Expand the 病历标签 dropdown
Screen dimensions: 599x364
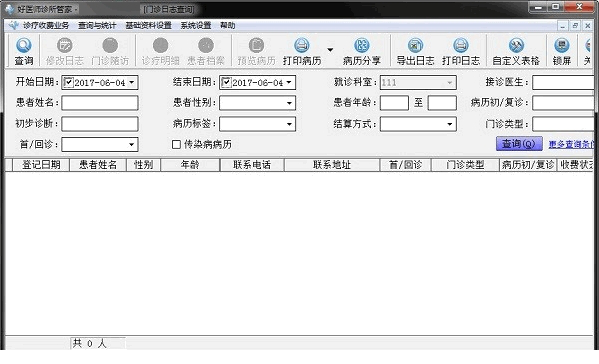coord(289,124)
